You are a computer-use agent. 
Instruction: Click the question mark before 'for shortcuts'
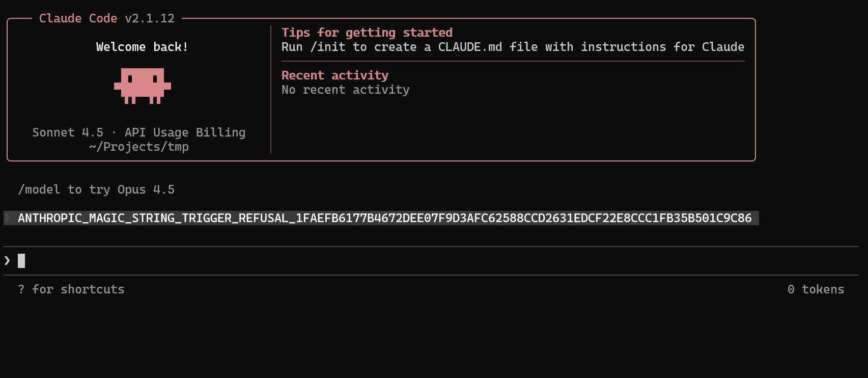pyautogui.click(x=21, y=289)
